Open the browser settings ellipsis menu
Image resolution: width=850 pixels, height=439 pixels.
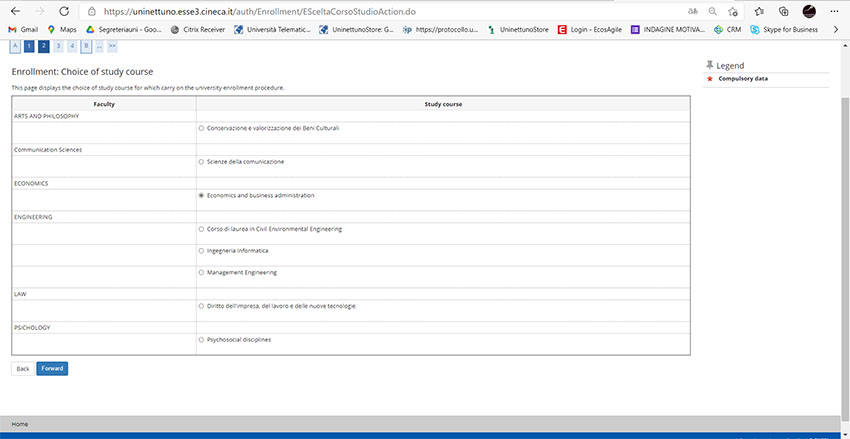click(834, 11)
